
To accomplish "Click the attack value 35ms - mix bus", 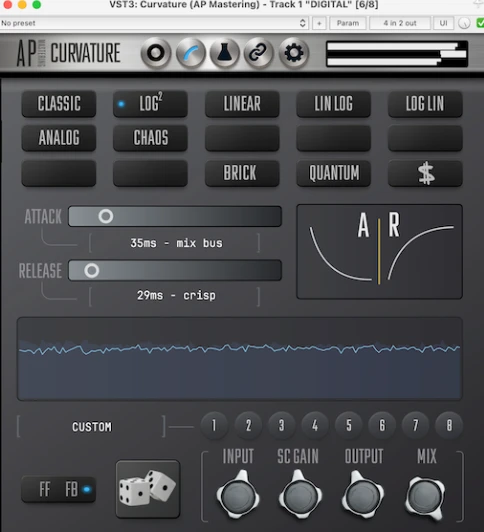I will click(x=176, y=243).
